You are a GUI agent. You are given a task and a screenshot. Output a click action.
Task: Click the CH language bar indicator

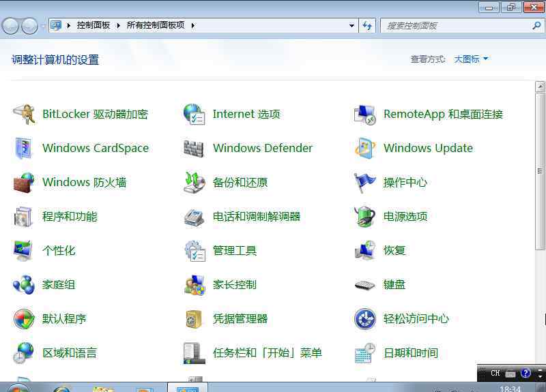click(495, 373)
